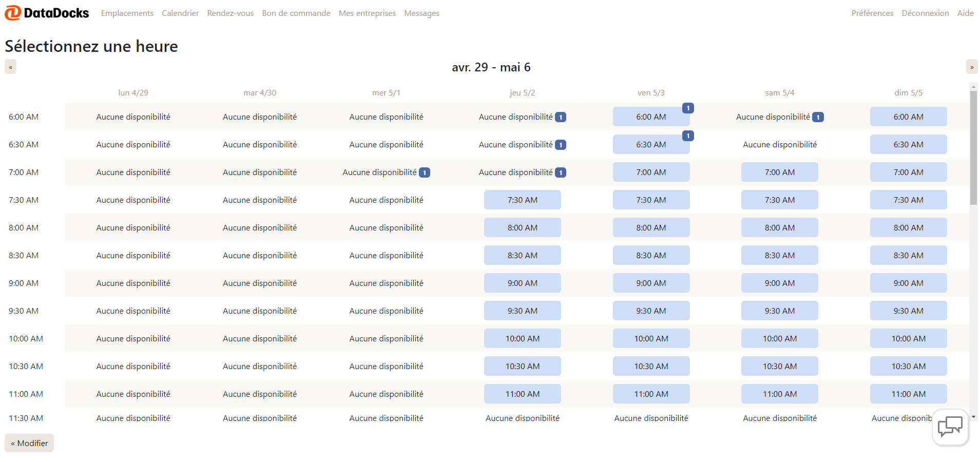
Task: Click the schedule vertical scrollbar thumb
Action: 973,148
